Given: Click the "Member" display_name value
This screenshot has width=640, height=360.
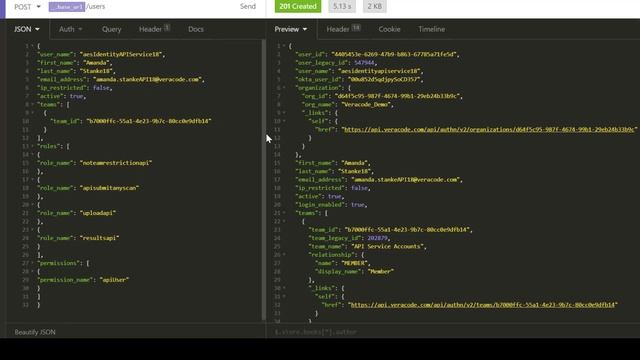Looking at the screenshot, I should 380,271.
